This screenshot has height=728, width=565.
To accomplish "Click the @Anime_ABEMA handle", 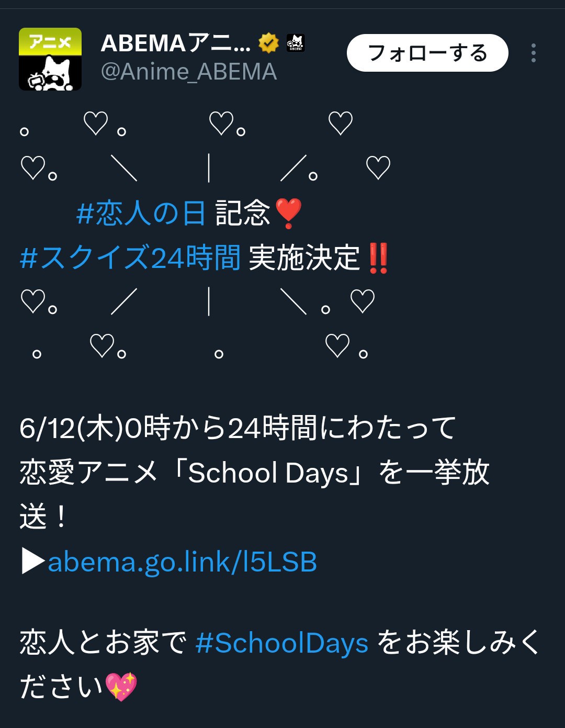I will [188, 72].
